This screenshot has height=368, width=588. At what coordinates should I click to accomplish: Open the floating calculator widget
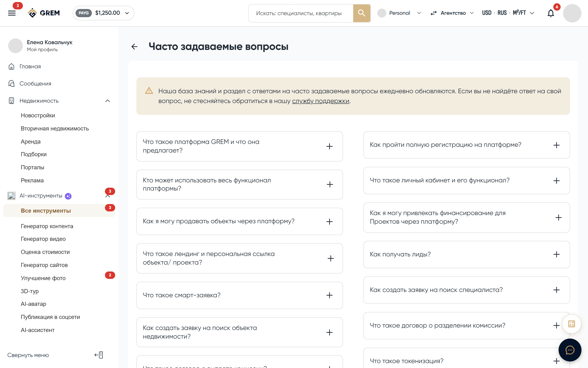tap(571, 324)
